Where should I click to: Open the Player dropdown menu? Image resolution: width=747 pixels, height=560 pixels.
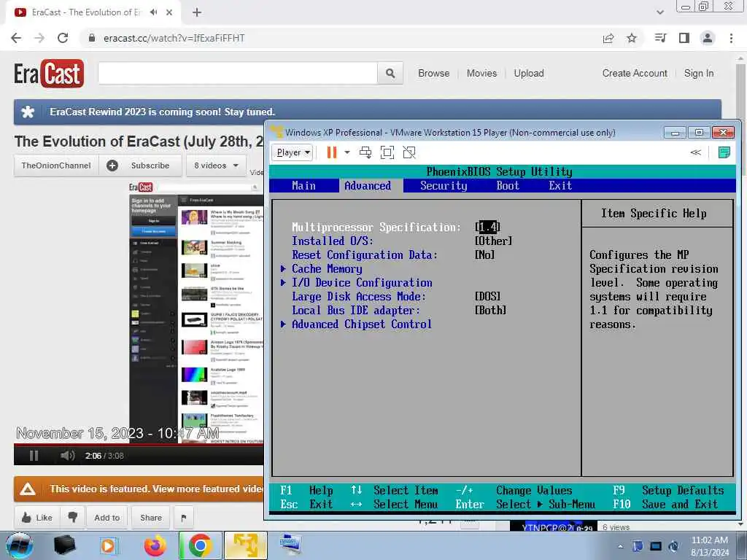(x=292, y=152)
